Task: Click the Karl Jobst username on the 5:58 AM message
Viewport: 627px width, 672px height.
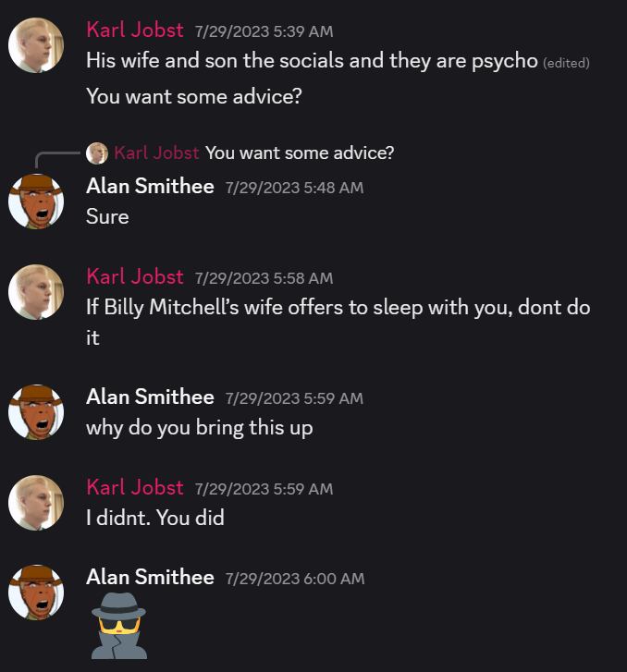Action: coord(134,276)
